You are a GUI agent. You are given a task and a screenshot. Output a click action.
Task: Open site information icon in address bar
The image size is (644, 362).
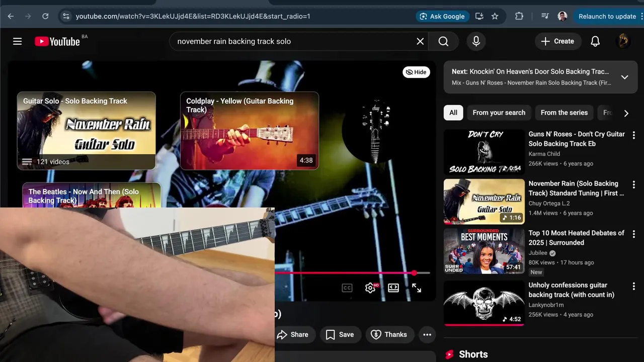(66, 16)
